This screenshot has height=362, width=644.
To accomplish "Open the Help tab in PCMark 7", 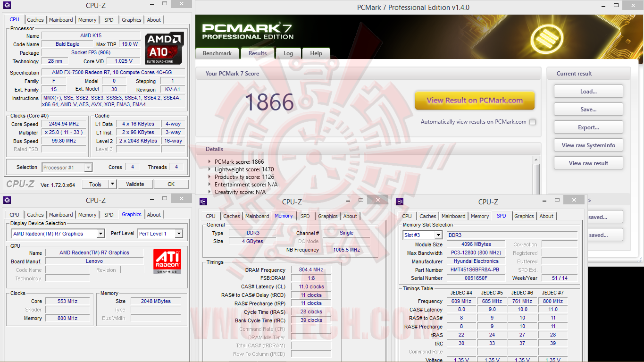I will [316, 53].
